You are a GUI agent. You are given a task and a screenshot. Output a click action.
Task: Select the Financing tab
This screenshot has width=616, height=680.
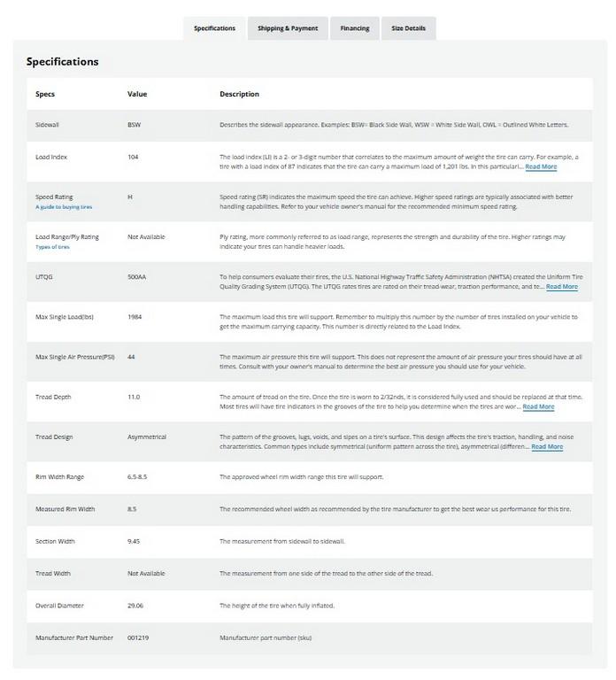(355, 28)
